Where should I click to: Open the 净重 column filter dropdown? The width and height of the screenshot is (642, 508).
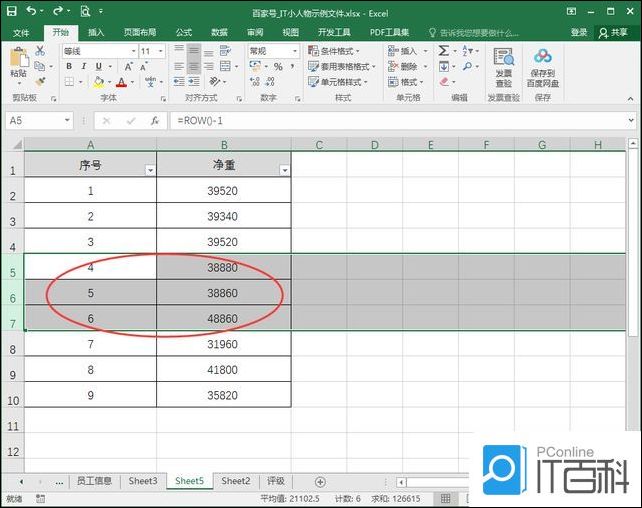pos(284,170)
